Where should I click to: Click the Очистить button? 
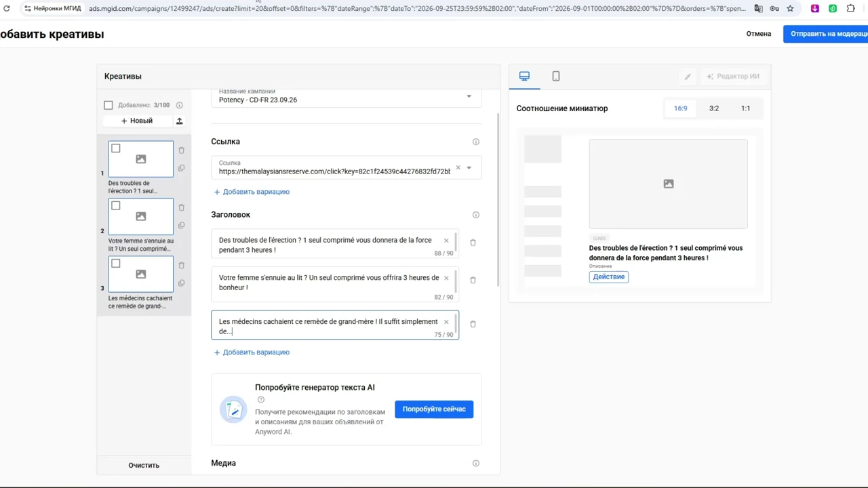[x=144, y=466]
